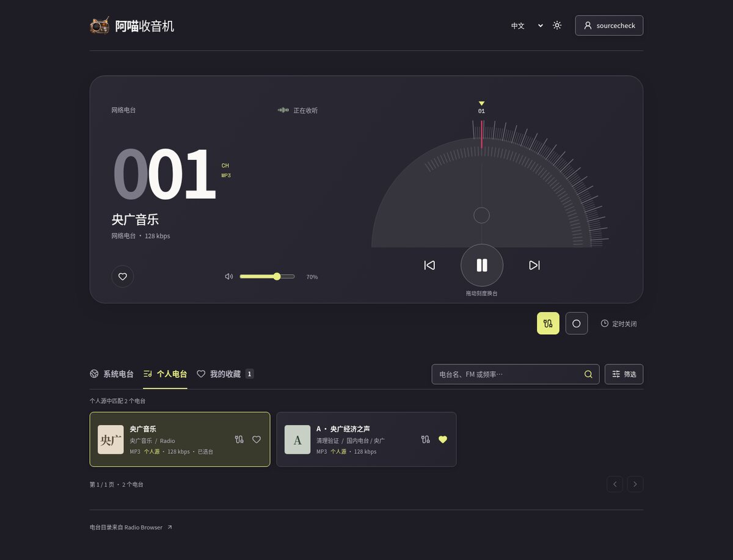Click the '01' dial frequency marker
Viewport: 733px width, 560px height.
click(481, 111)
